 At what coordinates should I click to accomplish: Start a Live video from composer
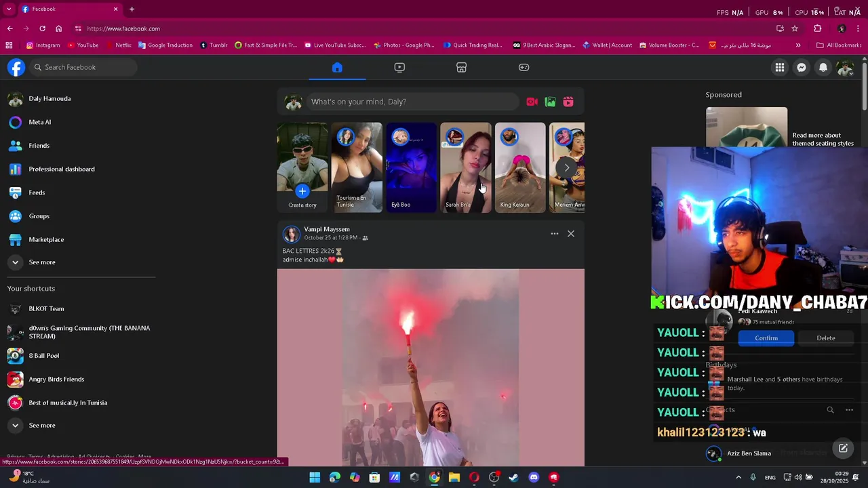(x=532, y=102)
